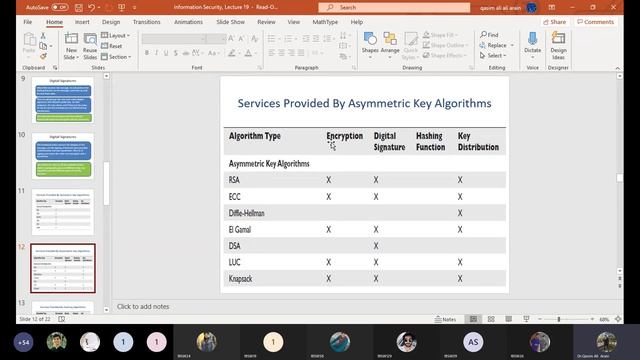Open the View tab
Viewport: 640px width, 360px height.
(293, 22)
